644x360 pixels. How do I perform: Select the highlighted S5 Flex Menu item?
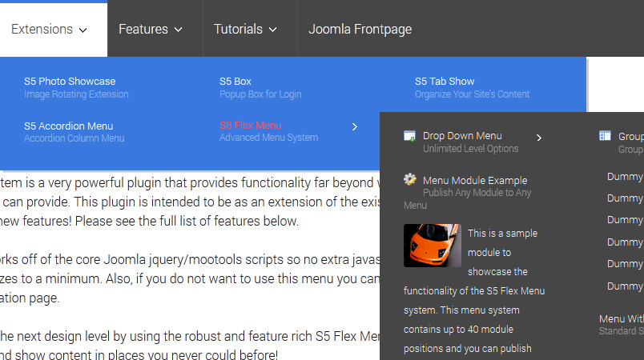[x=251, y=125]
